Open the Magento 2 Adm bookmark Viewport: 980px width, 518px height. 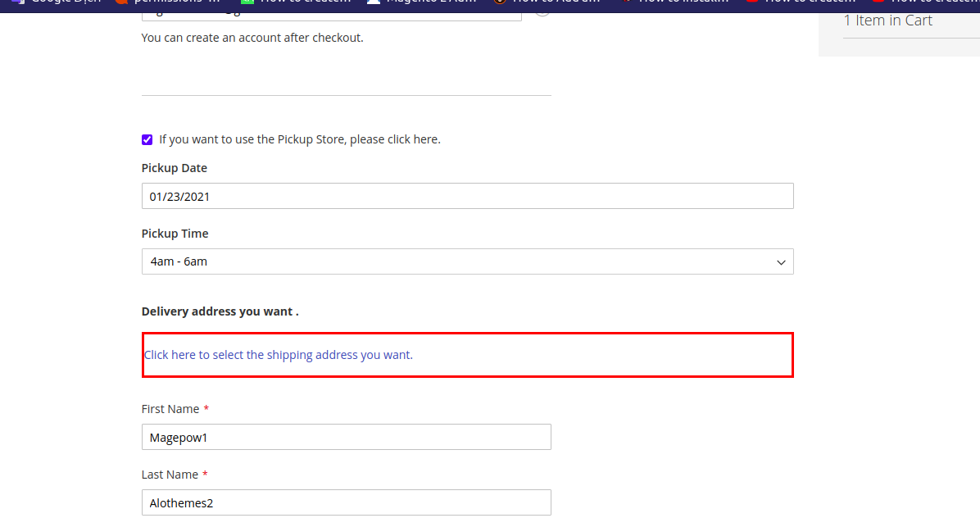424,2
